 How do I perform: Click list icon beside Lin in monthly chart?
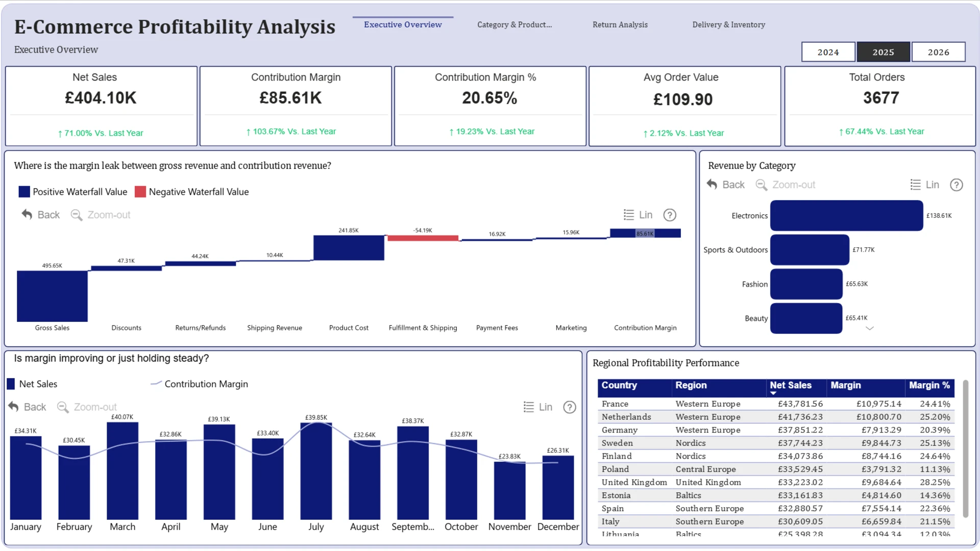[x=529, y=407]
